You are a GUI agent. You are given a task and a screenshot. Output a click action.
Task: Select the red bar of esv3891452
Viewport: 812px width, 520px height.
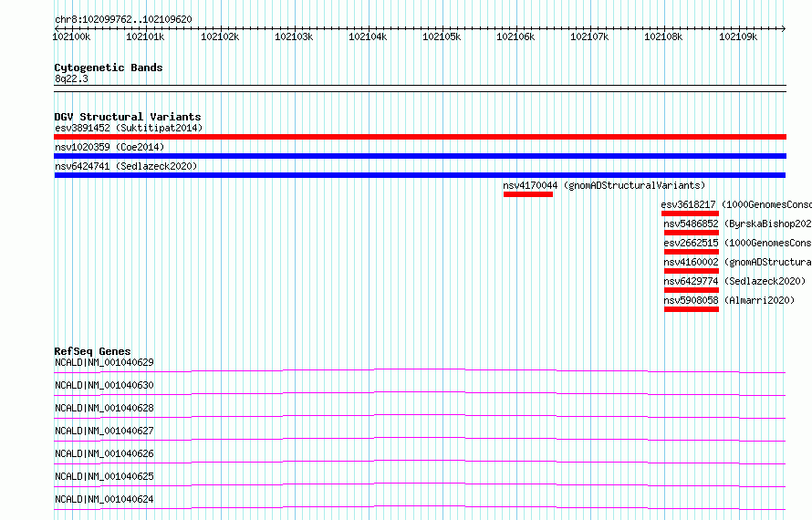click(x=420, y=137)
